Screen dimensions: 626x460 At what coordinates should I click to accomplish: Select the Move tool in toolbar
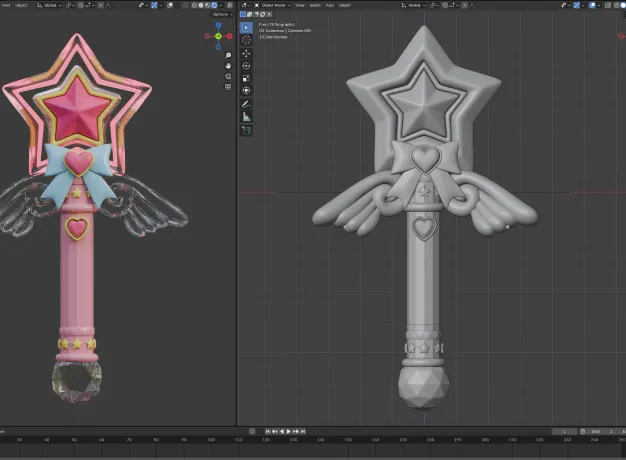click(x=246, y=54)
